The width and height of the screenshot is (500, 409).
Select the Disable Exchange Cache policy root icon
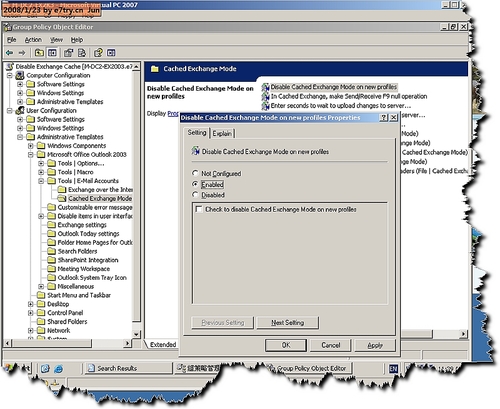(x=10, y=66)
